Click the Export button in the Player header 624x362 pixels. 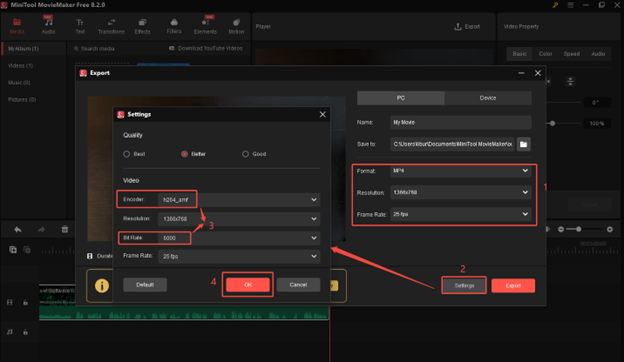click(x=467, y=27)
